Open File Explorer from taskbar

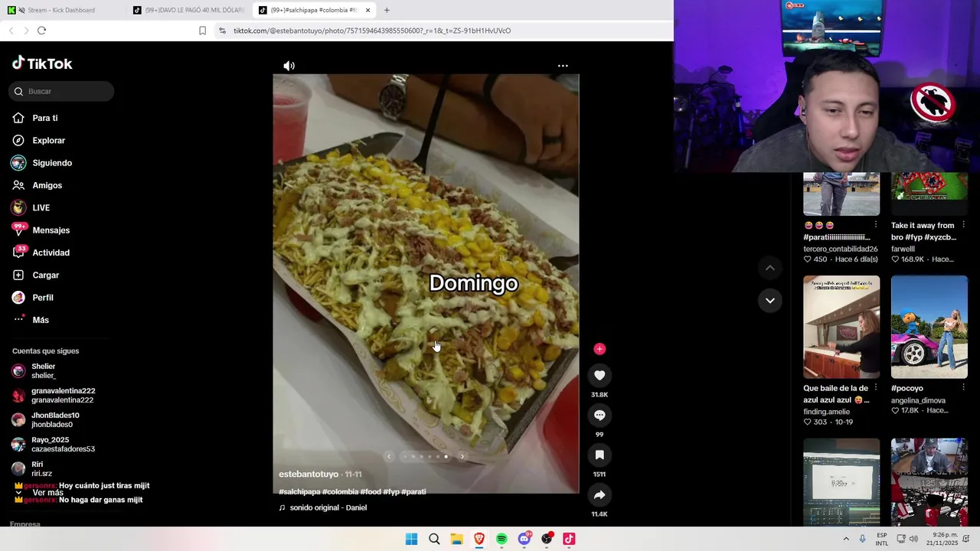pyautogui.click(x=456, y=540)
